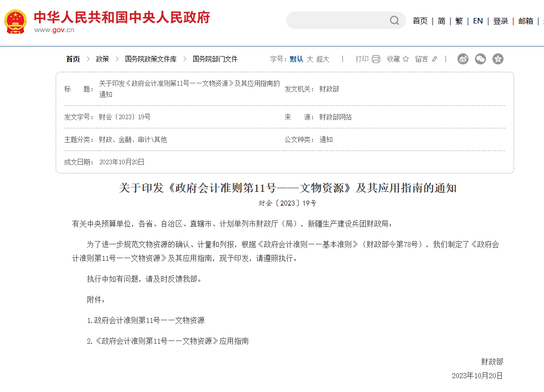
Task: Click the star share icon after WeChat
Action: 498,59
